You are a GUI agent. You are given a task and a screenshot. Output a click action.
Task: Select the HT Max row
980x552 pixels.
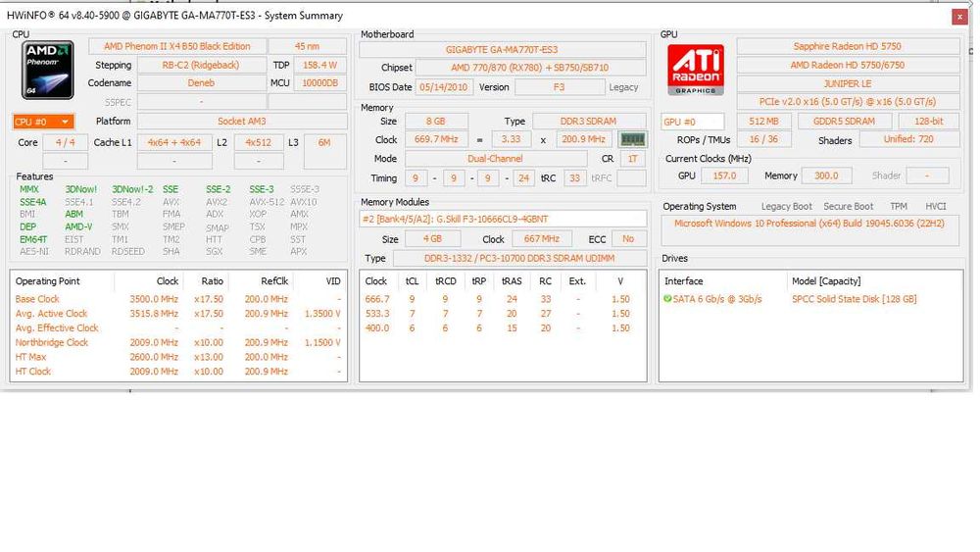pos(178,357)
